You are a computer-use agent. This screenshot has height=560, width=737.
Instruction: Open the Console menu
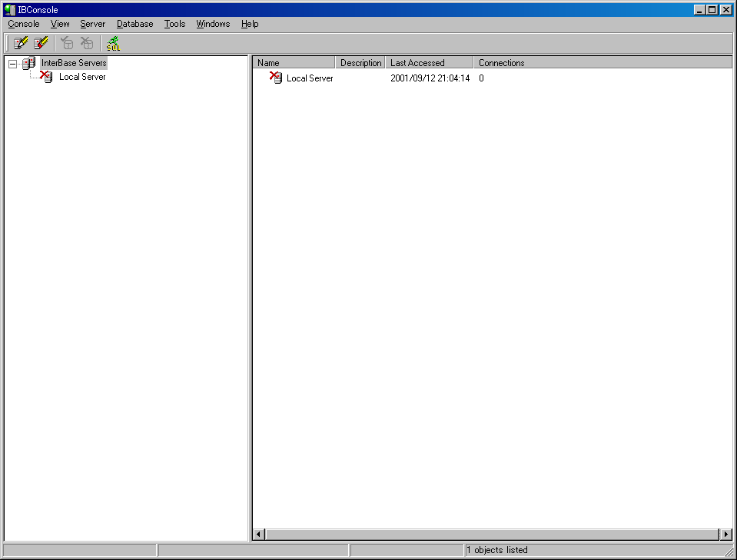click(x=24, y=24)
